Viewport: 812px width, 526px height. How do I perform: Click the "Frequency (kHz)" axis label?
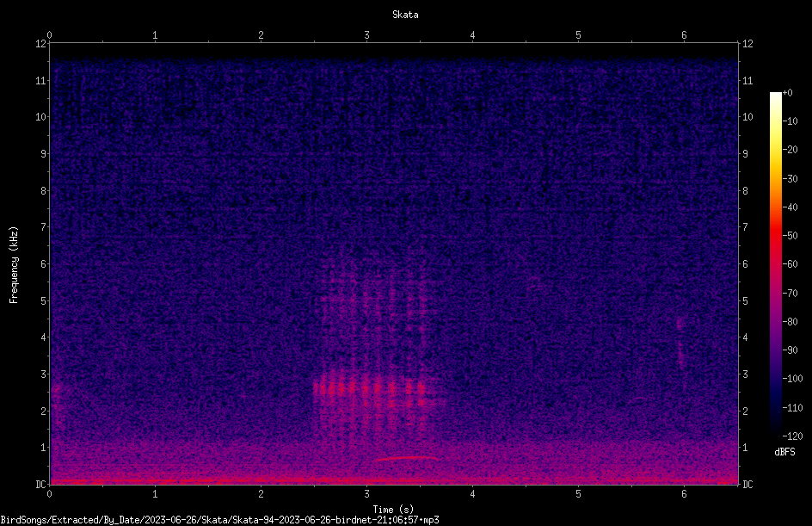14,265
